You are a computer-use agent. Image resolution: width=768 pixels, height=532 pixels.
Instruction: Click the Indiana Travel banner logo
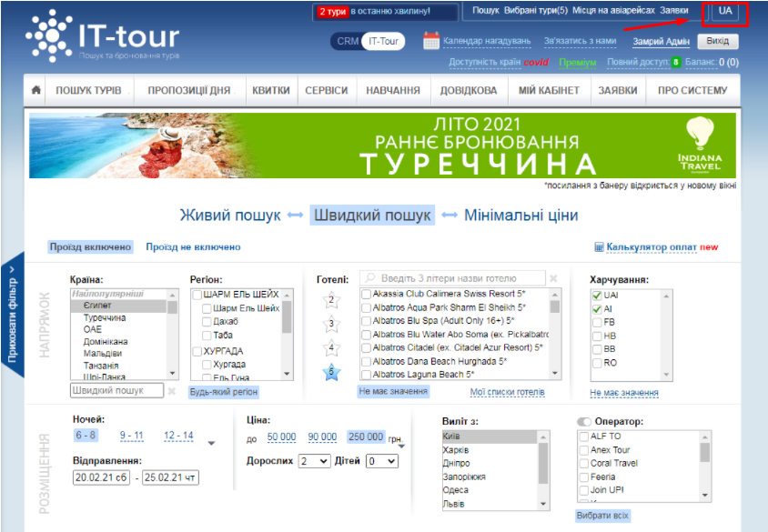[x=700, y=146]
